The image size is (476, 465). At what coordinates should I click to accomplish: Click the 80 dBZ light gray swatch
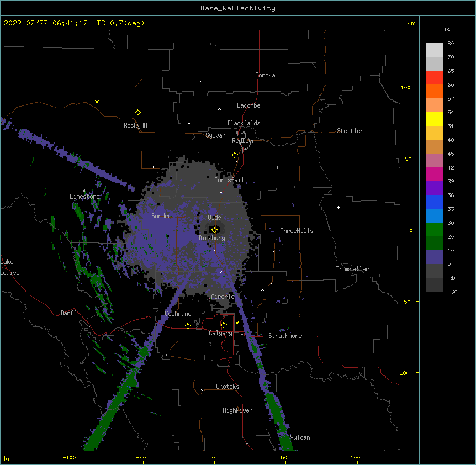coord(434,50)
